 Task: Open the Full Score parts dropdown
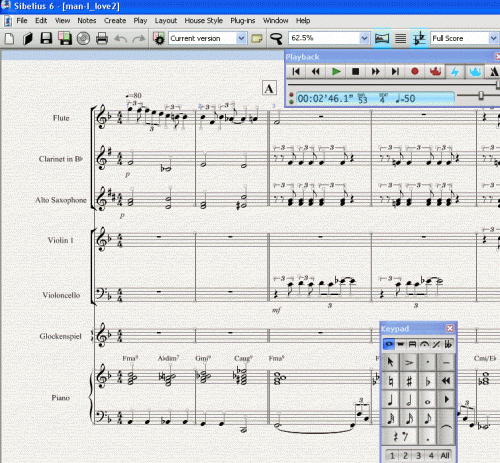click(493, 38)
